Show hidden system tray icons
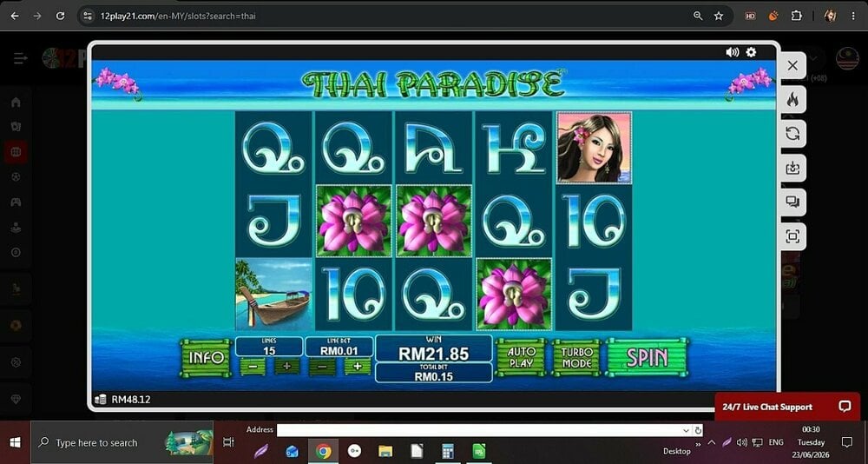This screenshot has height=464, width=868. [x=712, y=442]
